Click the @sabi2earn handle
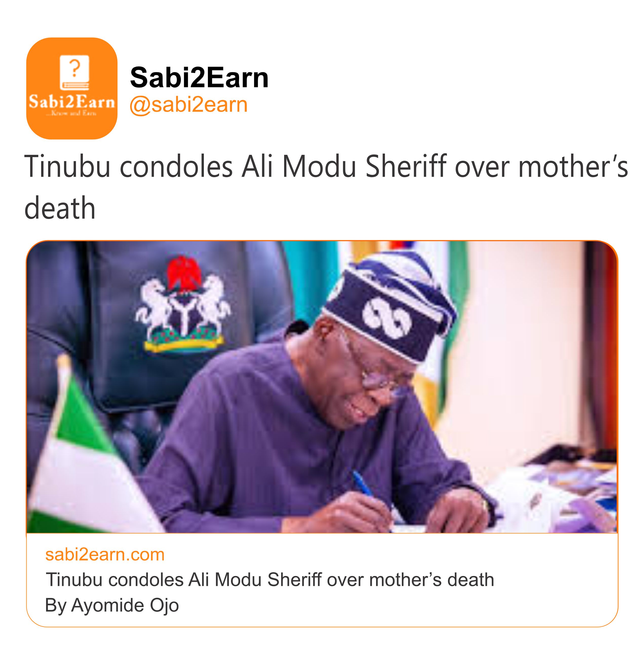644x650 pixels. point(189,105)
